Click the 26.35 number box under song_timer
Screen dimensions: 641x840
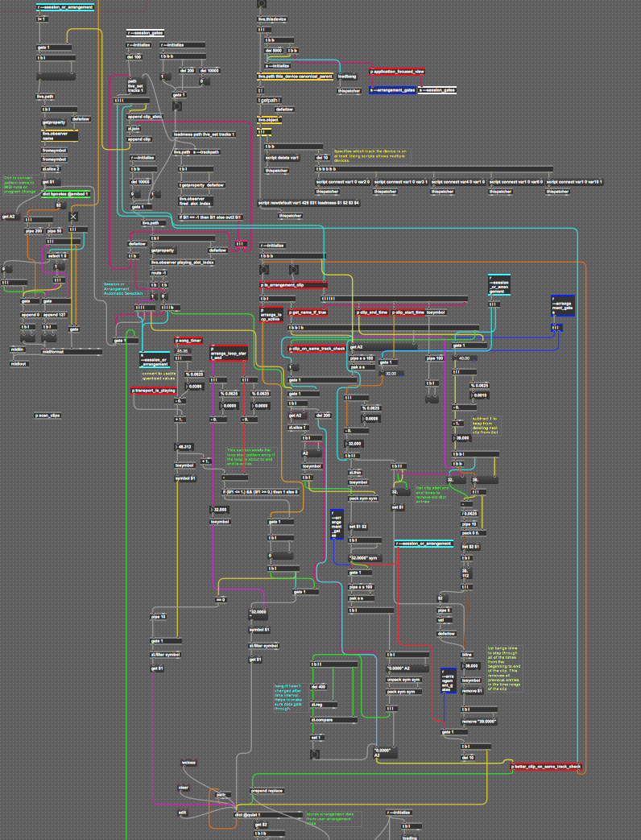[183, 351]
